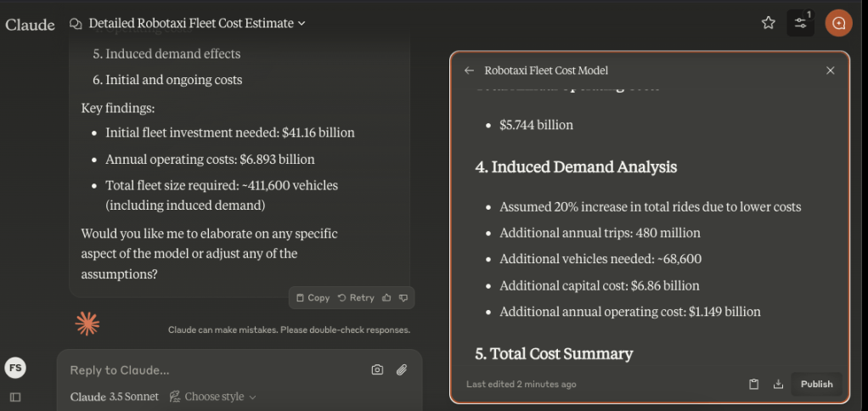Viewport: 868px width, 411px height.
Task: Capture a screenshot with camera icon
Action: 377,369
